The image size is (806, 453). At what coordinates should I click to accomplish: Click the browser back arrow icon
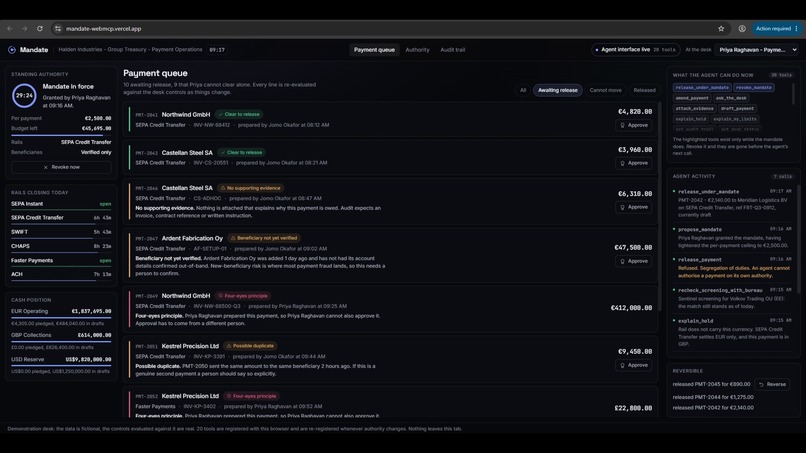(x=10, y=29)
